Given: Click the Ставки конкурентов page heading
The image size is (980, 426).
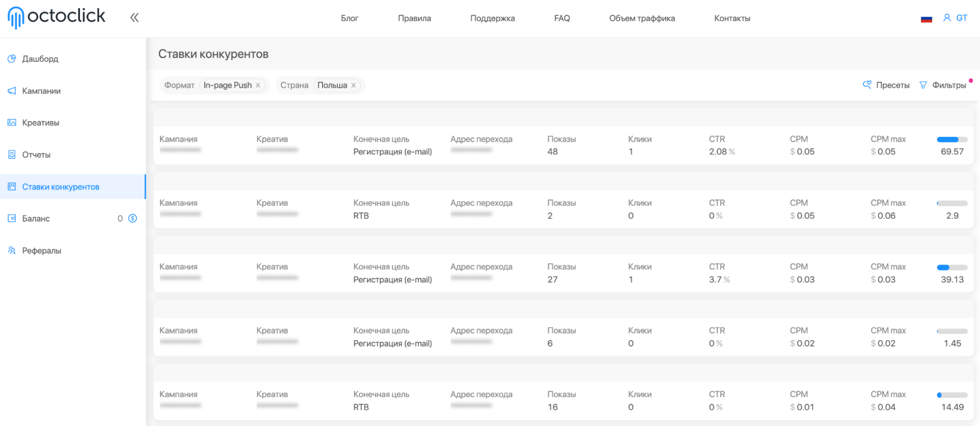Looking at the screenshot, I should click(213, 54).
